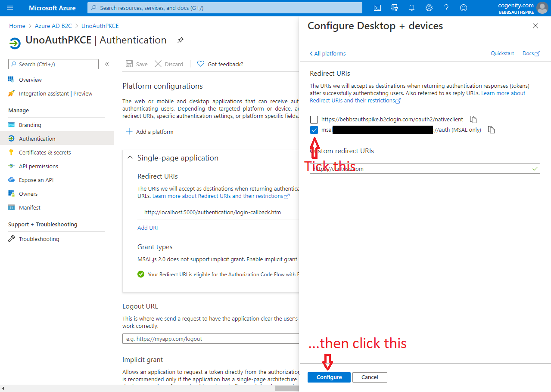
Task: Open Certificates & secrets section
Action: 44,152
